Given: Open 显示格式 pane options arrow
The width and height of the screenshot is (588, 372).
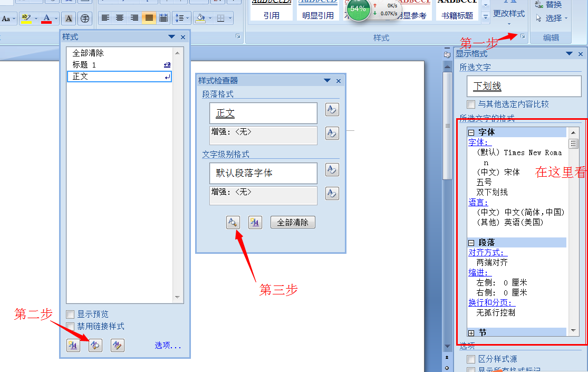Looking at the screenshot, I should [569, 54].
